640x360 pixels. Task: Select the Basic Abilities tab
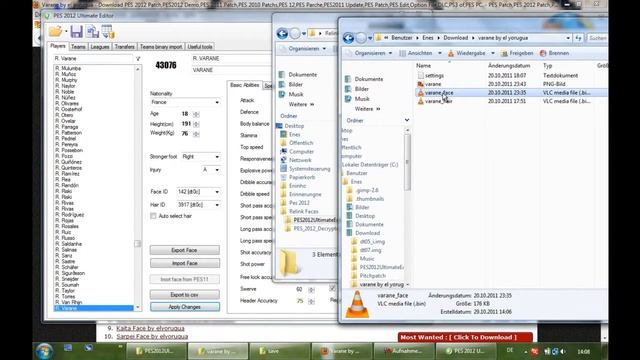click(244, 85)
